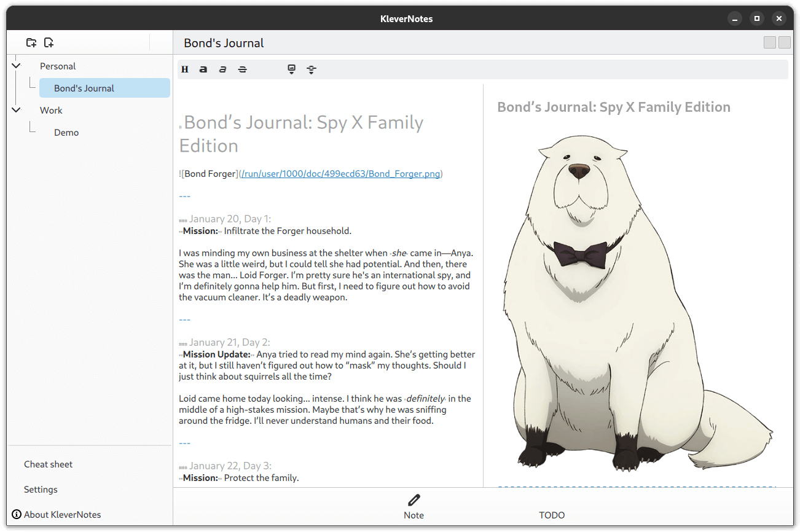The image size is (800, 532).
Task: Toggle italic formatting in the editor toolbar
Action: tap(222, 69)
